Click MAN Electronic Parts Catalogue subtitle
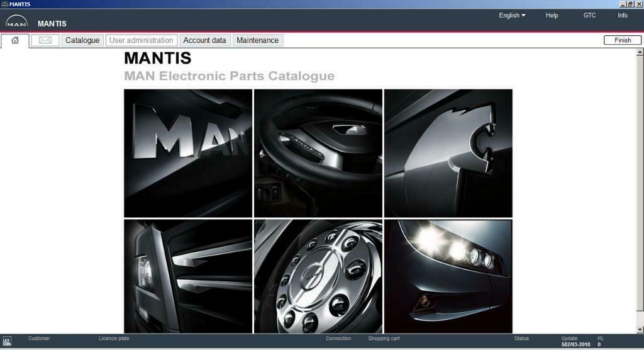The width and height of the screenshot is (644, 350). click(x=229, y=76)
